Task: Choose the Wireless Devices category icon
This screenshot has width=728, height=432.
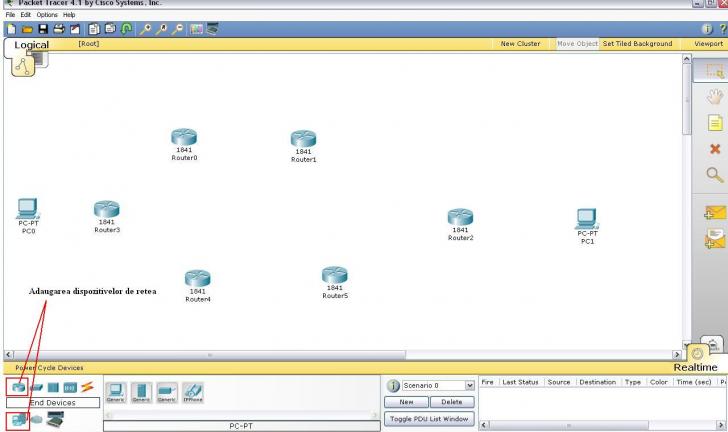Action: coord(70,387)
